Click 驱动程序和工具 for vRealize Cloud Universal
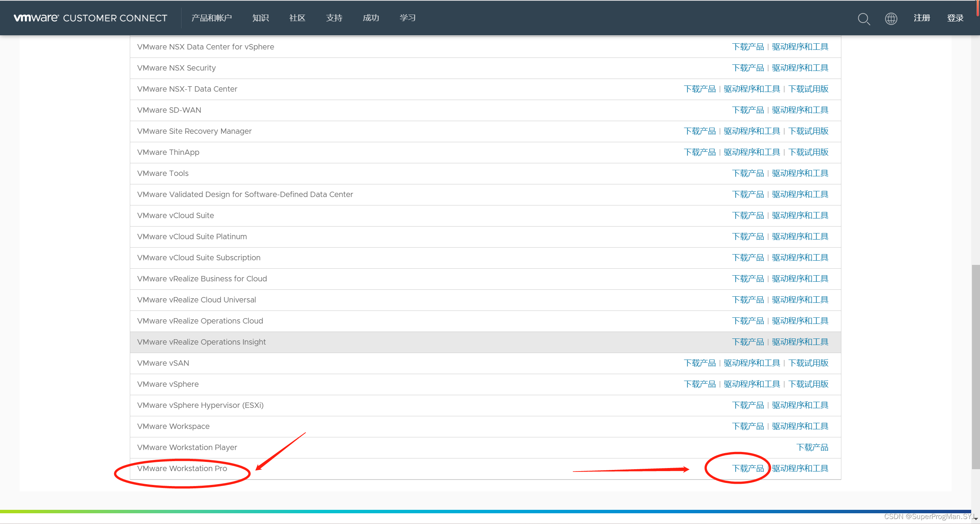 [x=800, y=300]
